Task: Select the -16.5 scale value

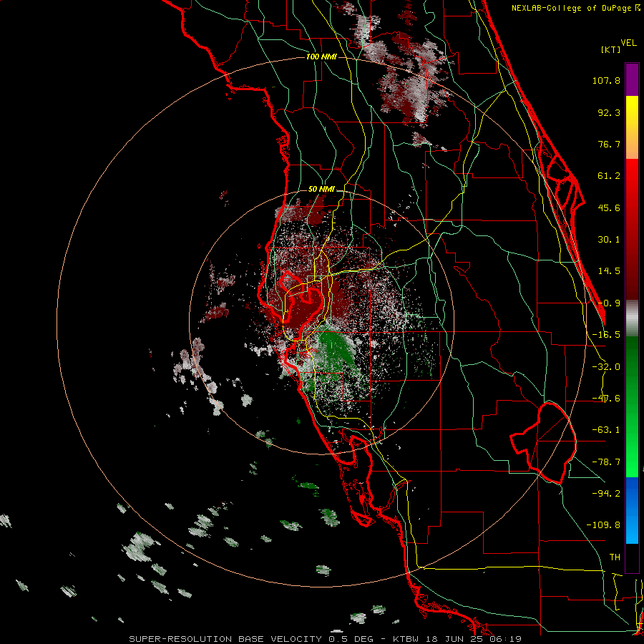Action: point(606,335)
